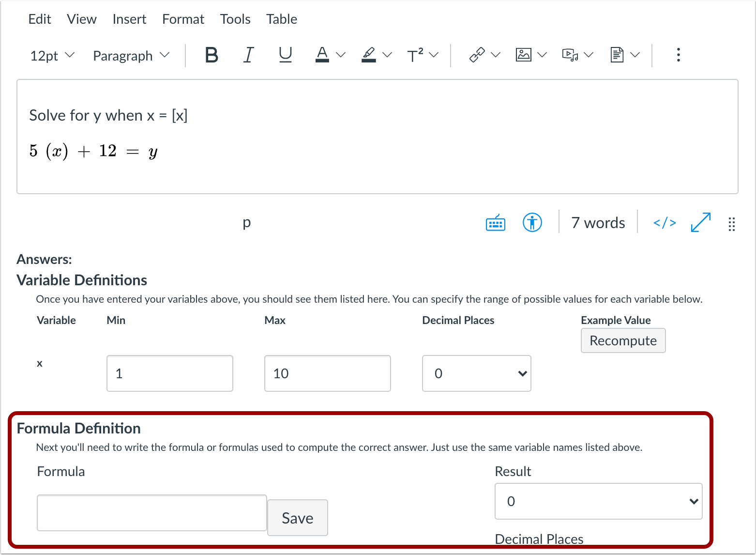The image size is (756, 555).
Task: Open the Table menu
Action: pyautogui.click(x=281, y=19)
